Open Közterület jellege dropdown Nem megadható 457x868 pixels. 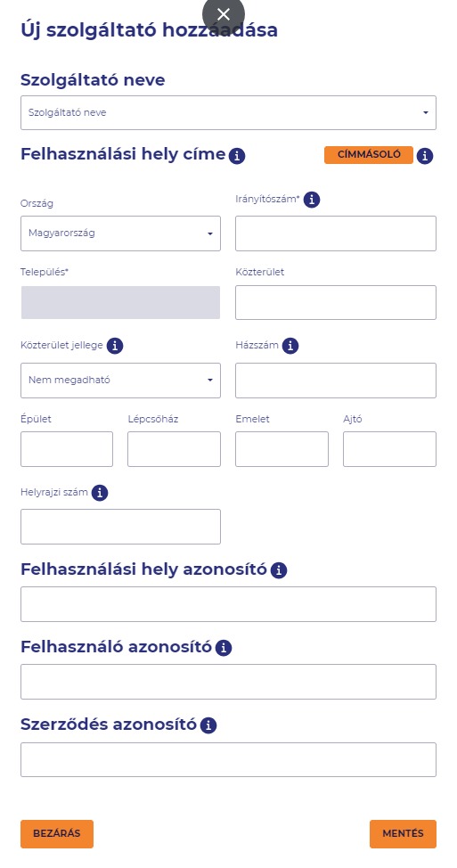coord(120,381)
